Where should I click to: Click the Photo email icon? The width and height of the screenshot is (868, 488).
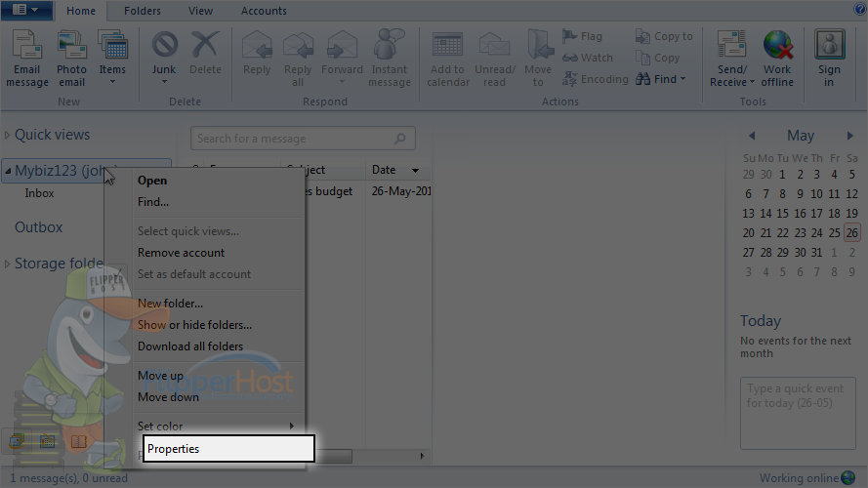[71, 45]
